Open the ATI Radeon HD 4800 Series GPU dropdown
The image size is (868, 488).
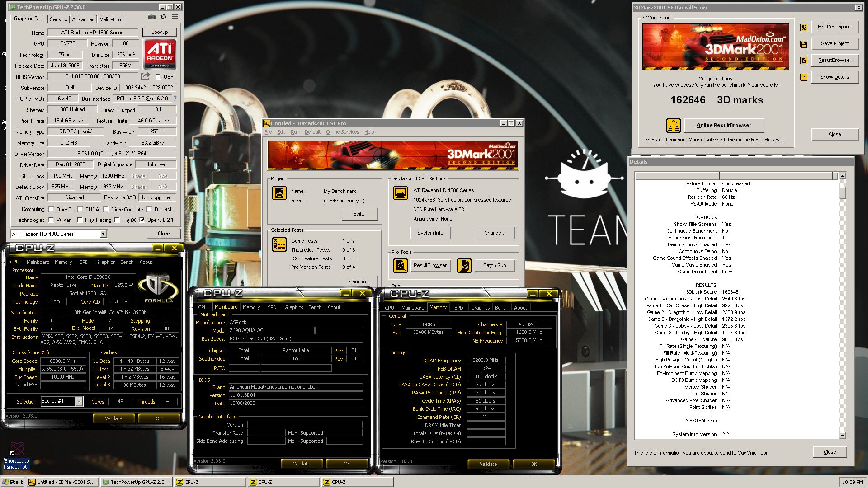(x=104, y=234)
